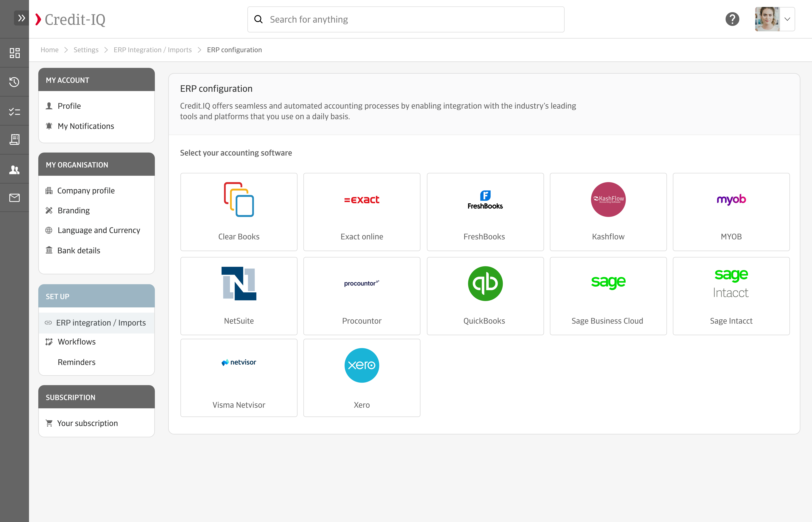Choose the Xero accounting software tile
Screen dimensions: 812x522
(x=362, y=378)
